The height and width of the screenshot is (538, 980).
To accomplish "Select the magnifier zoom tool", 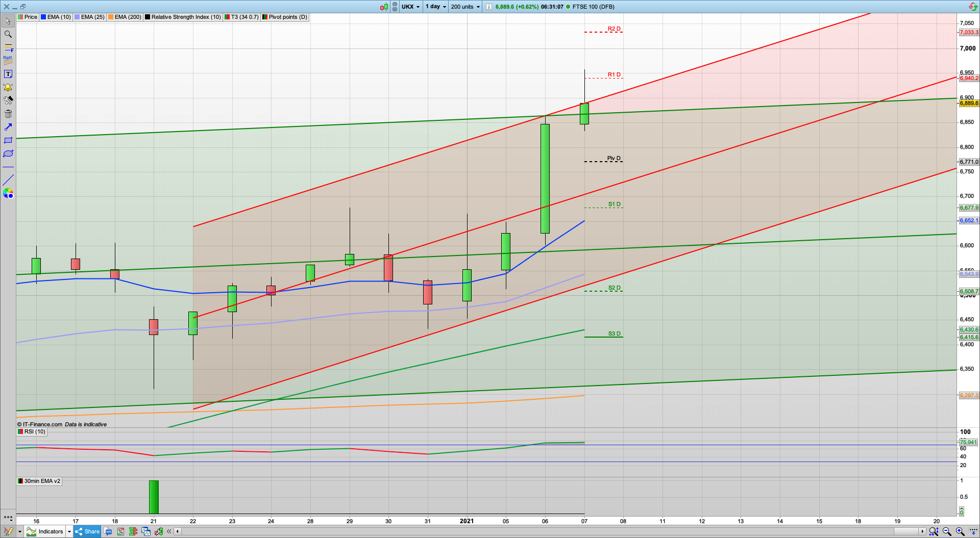I will (8, 34).
